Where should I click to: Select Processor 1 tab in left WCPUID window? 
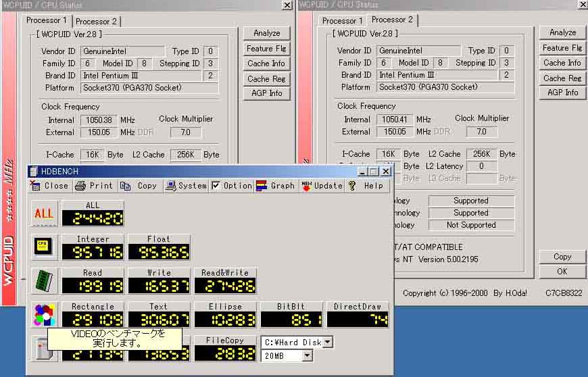[47, 20]
